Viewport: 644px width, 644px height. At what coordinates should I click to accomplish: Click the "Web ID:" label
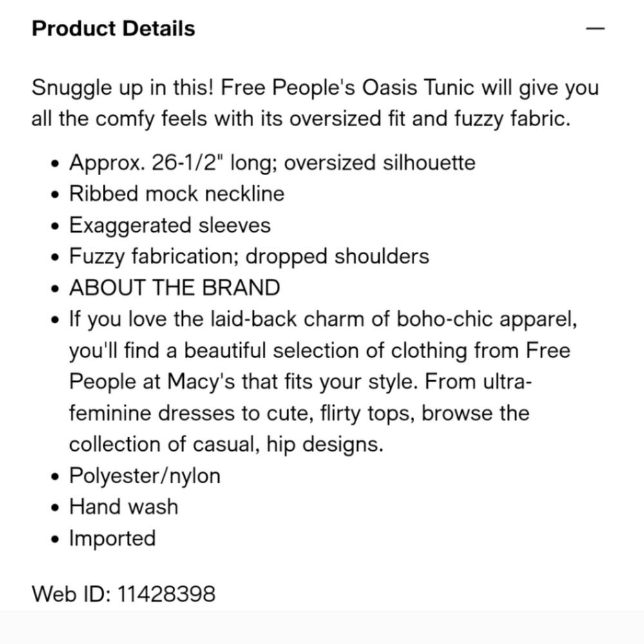(x=71, y=594)
